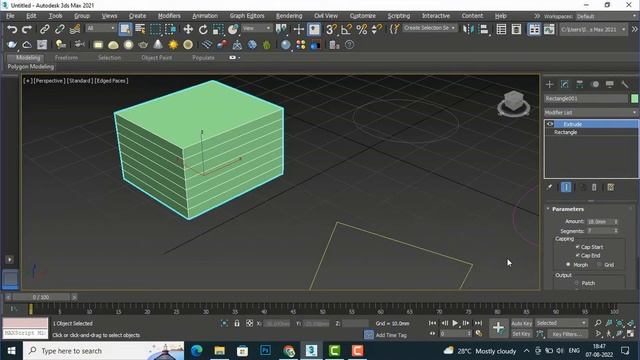
Task: Toggle show end result button
Action: [x=566, y=187]
